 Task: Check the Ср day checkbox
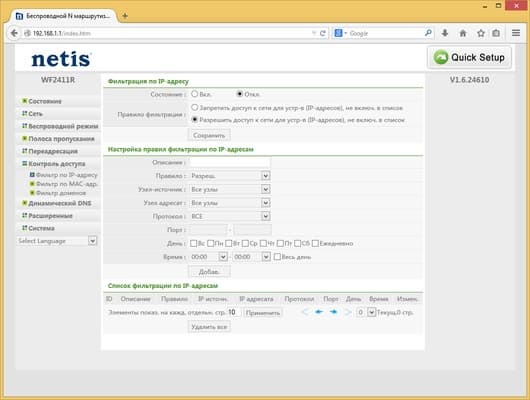pos(245,243)
